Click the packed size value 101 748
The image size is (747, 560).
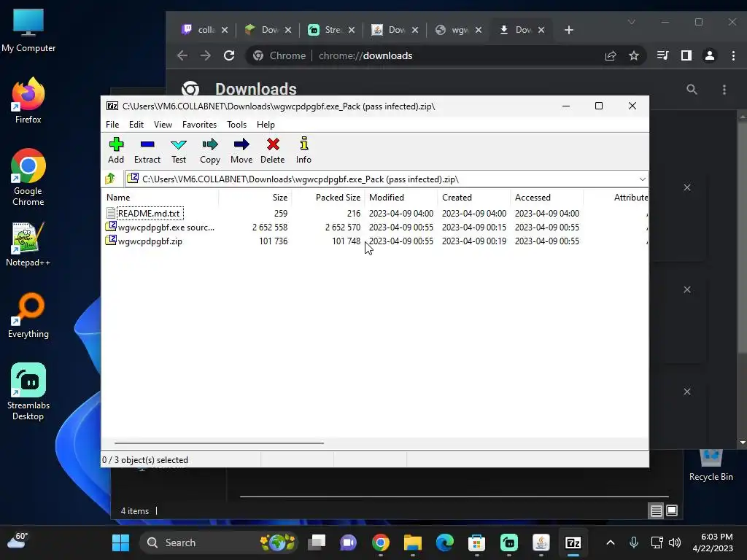coord(347,241)
